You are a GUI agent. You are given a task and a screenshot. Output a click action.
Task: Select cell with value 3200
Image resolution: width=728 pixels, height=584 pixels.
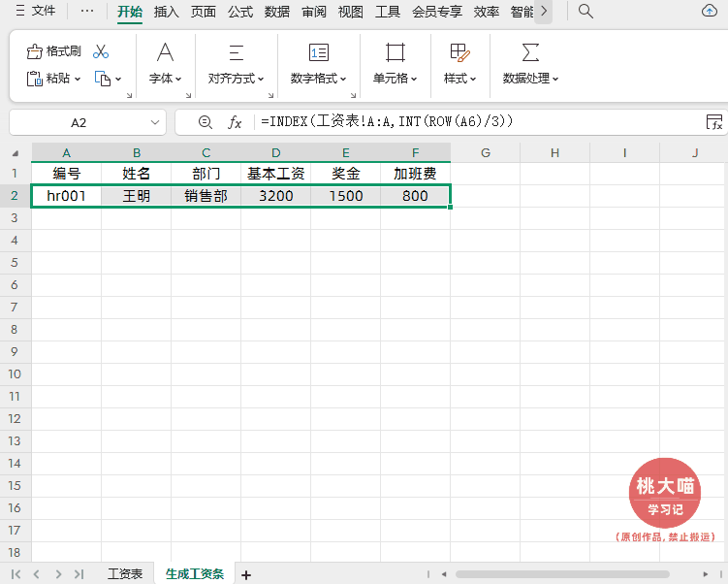pyautogui.click(x=275, y=196)
